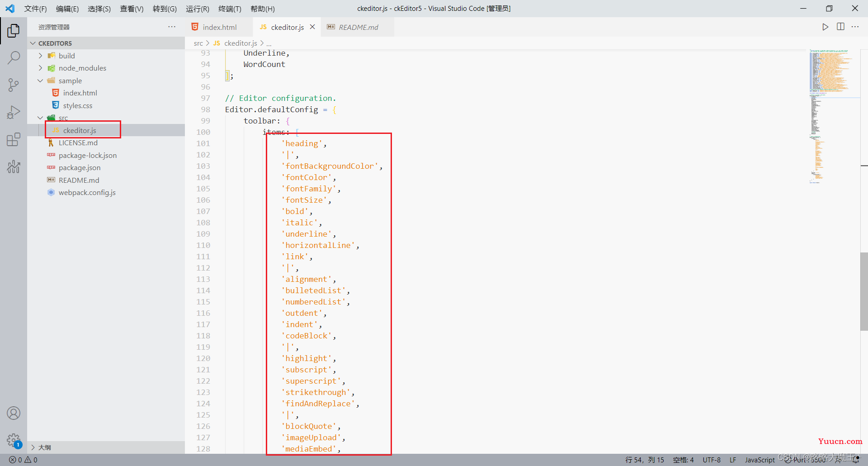Open styles.css in file tree
The height and width of the screenshot is (466, 868).
point(106,105)
